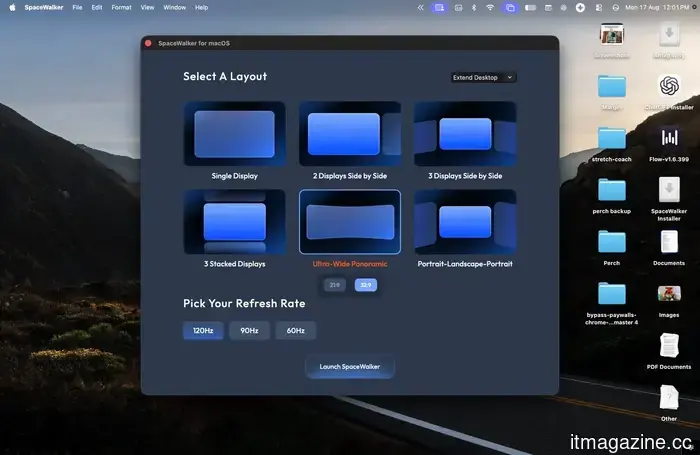Screen dimensions: 700x455
Task: Select the Images stack on desktop
Action: 669,300
